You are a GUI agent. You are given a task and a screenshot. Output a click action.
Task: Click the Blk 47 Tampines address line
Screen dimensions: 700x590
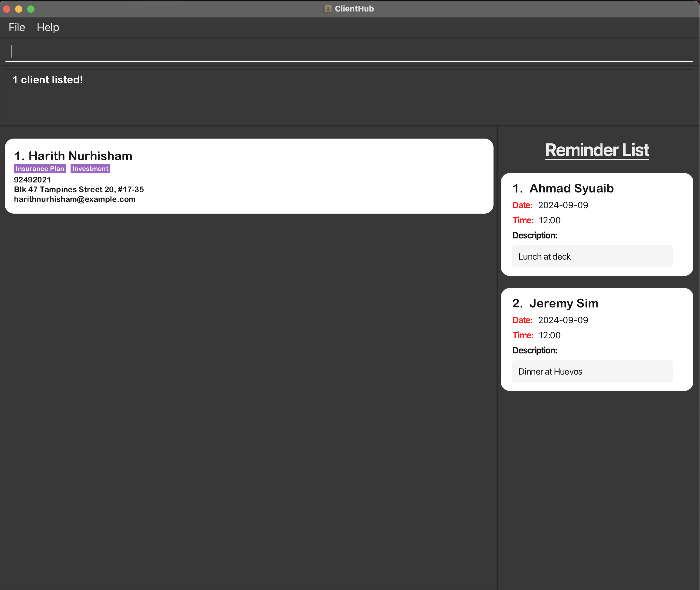[79, 189]
